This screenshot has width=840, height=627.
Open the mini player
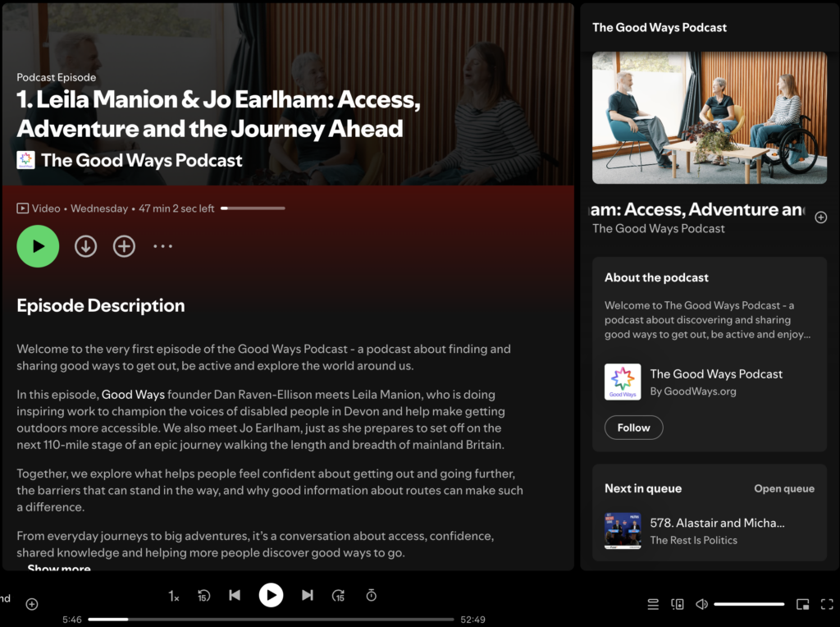tap(802, 605)
